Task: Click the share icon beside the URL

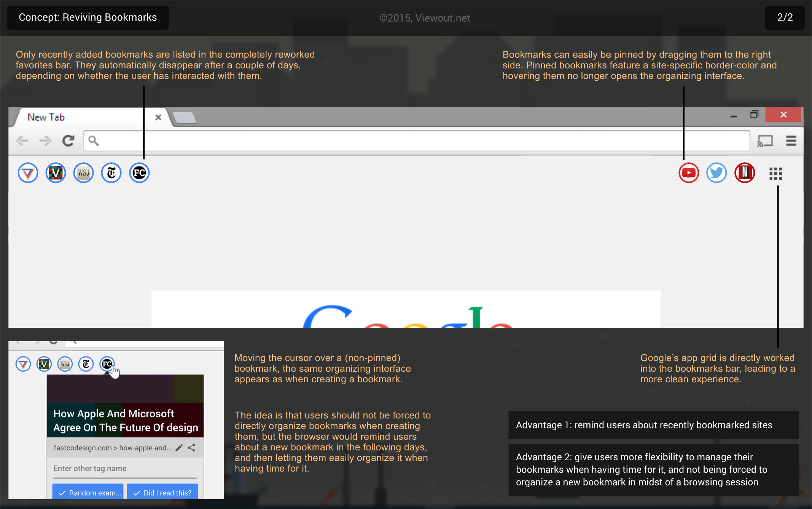Action: 191,448
